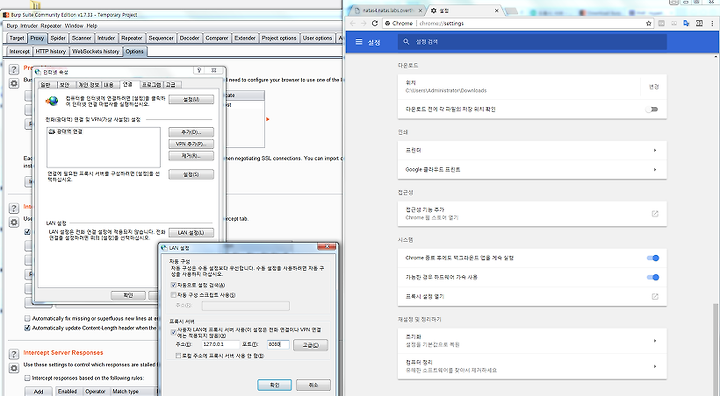The width and height of the screenshot is (720, 396).
Task: Select 보안 tab in Internet Properties
Action: click(x=65, y=85)
